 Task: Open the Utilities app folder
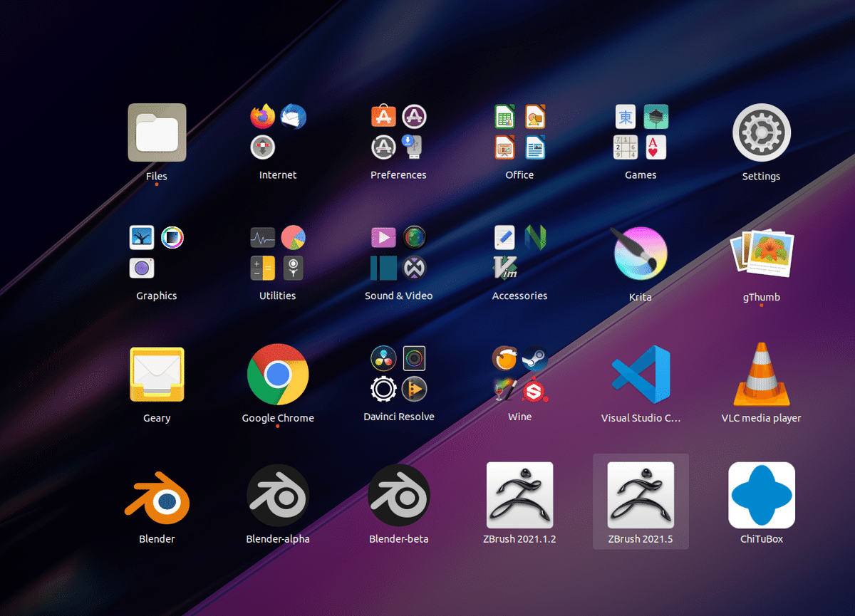(x=278, y=253)
